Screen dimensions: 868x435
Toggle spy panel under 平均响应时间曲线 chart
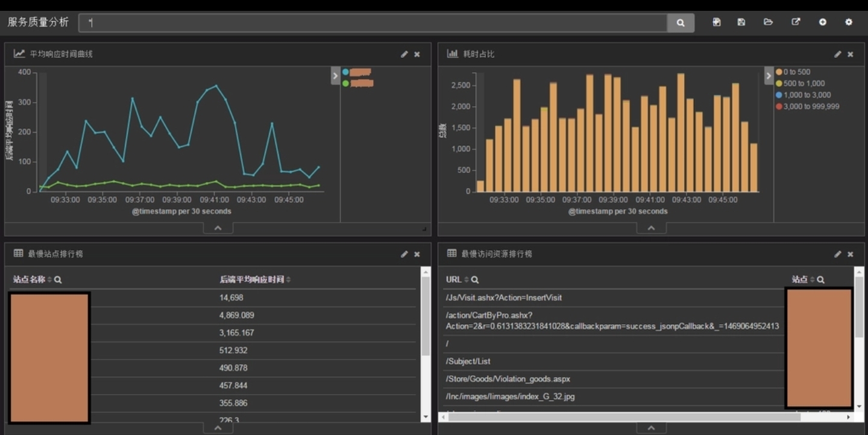[218, 228]
